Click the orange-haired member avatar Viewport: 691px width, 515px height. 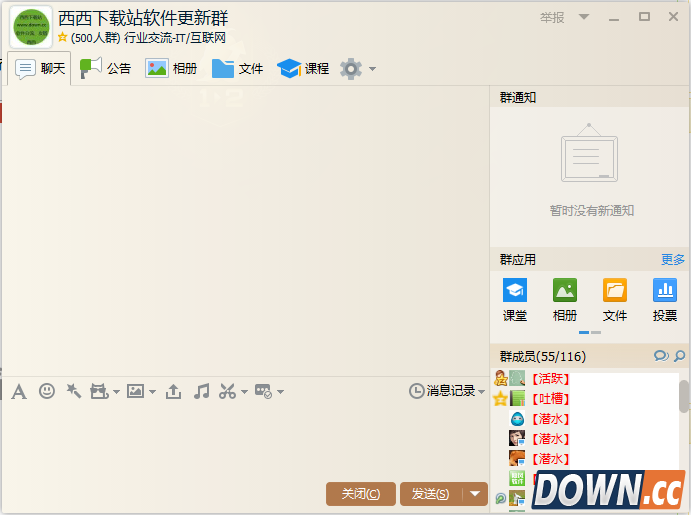[x=517, y=458]
